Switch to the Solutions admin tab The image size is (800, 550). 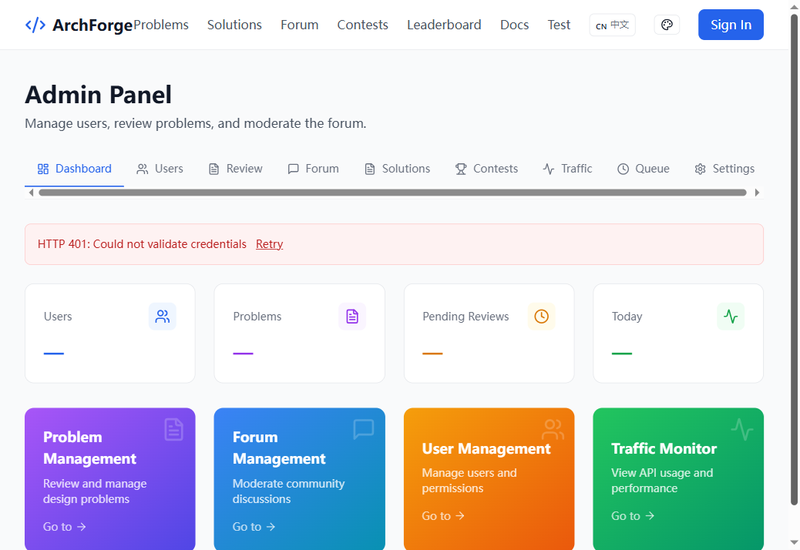coord(397,169)
